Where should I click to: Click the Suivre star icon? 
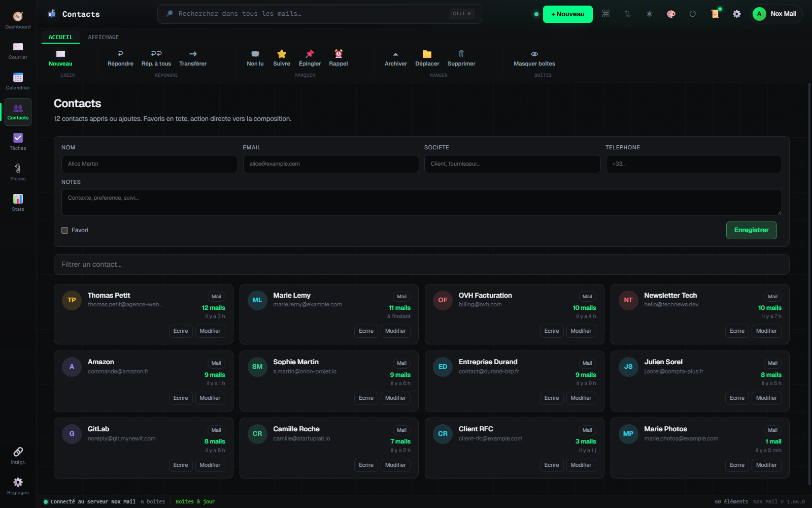tap(282, 58)
